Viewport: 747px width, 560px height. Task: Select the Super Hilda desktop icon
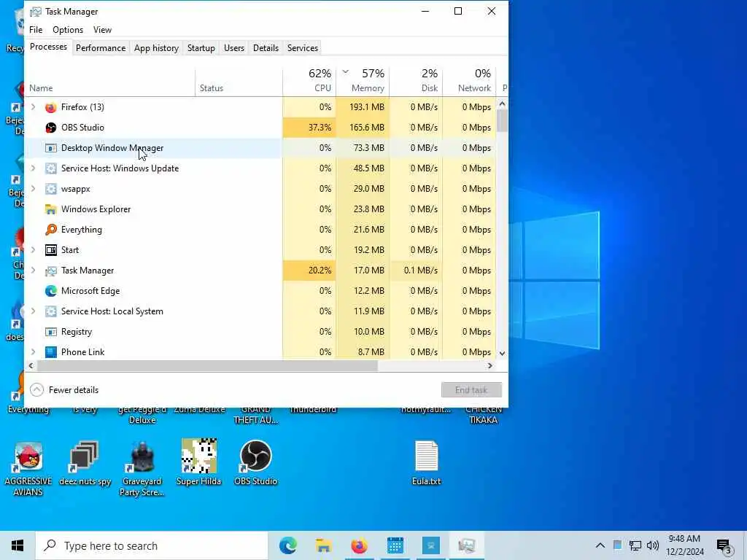click(x=198, y=462)
